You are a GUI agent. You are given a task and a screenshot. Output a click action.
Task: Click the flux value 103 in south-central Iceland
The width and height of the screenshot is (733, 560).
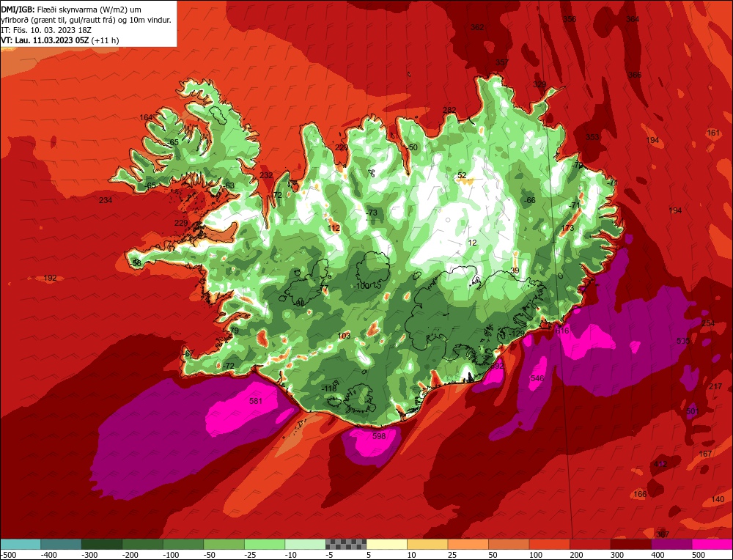coord(344,336)
